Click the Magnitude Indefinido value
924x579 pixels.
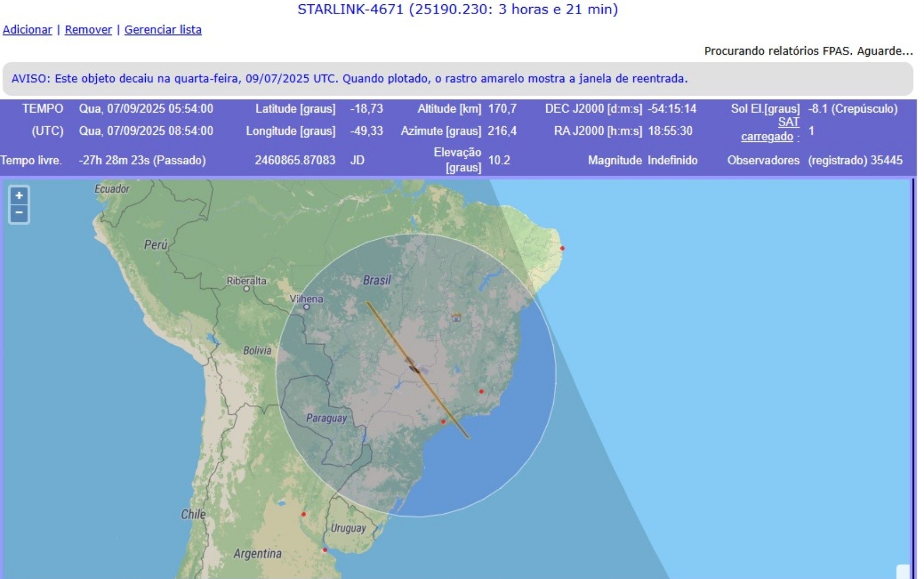coord(672,160)
